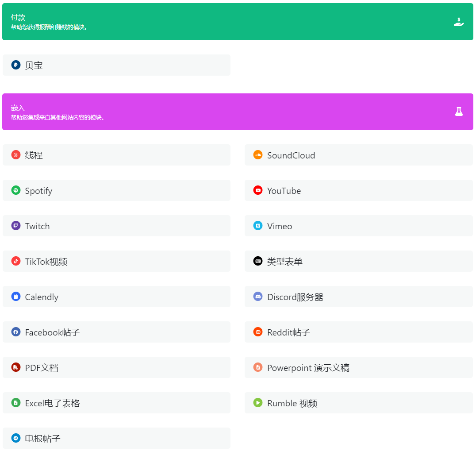Image resolution: width=476 pixels, height=455 pixels.
Task: Click the SoundCloud cloud icon
Action: tap(258, 155)
